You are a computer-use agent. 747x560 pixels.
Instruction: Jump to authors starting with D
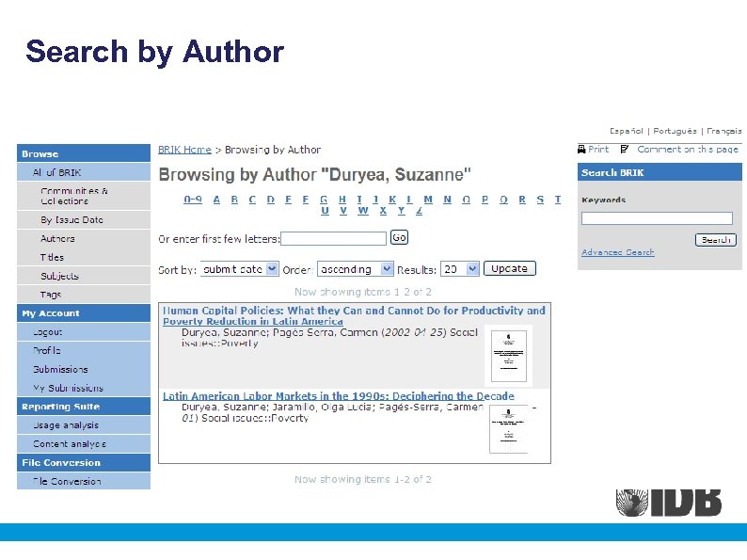[271, 200]
